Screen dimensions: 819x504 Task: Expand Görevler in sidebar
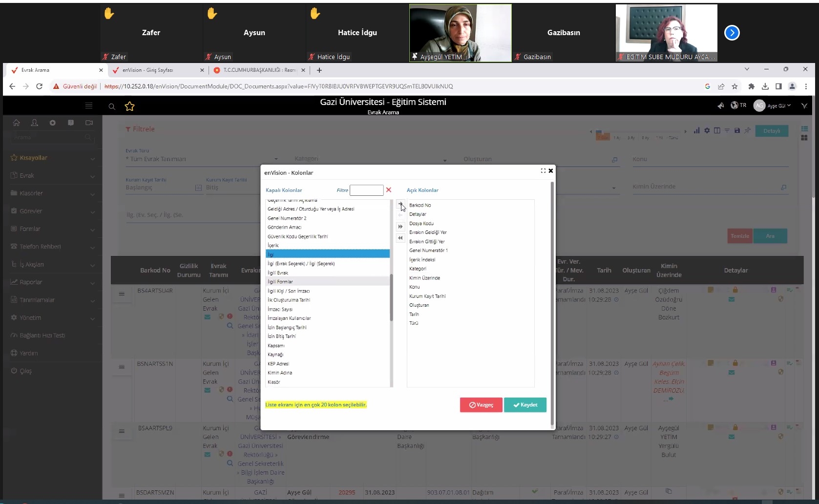click(x=53, y=211)
